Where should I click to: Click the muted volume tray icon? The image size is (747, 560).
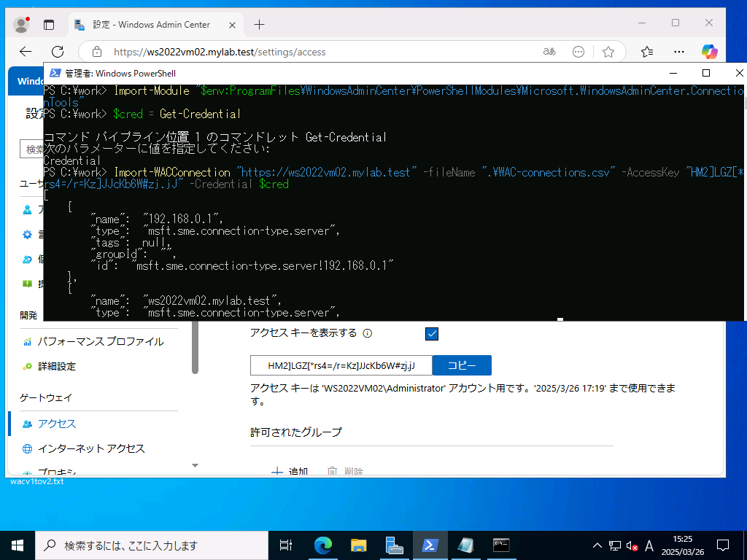tap(632, 545)
